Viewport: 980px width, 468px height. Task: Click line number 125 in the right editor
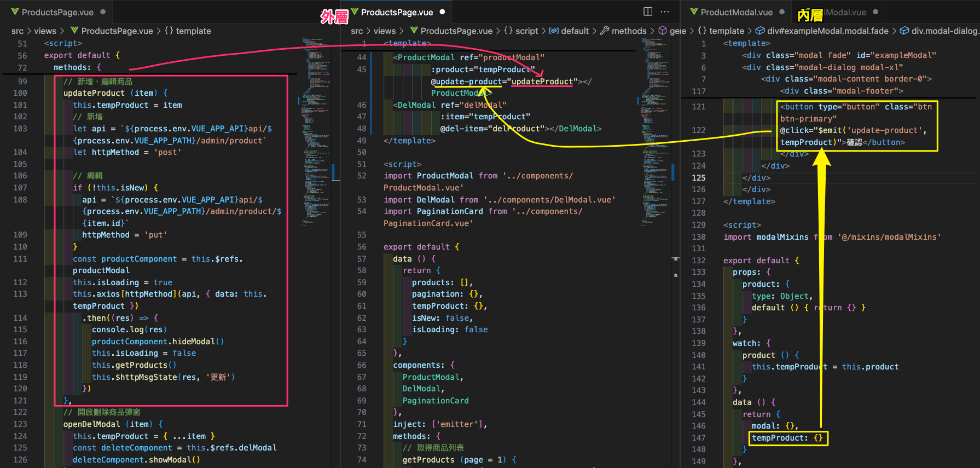(699, 177)
